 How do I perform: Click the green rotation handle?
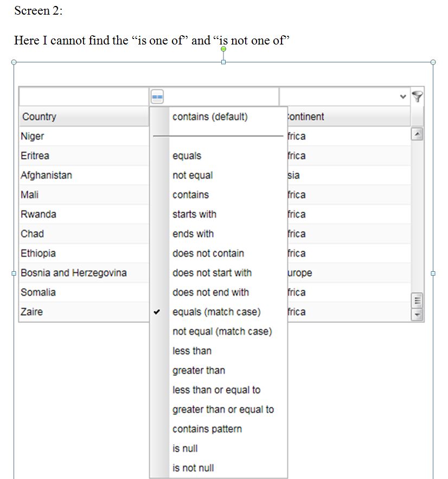pos(223,49)
